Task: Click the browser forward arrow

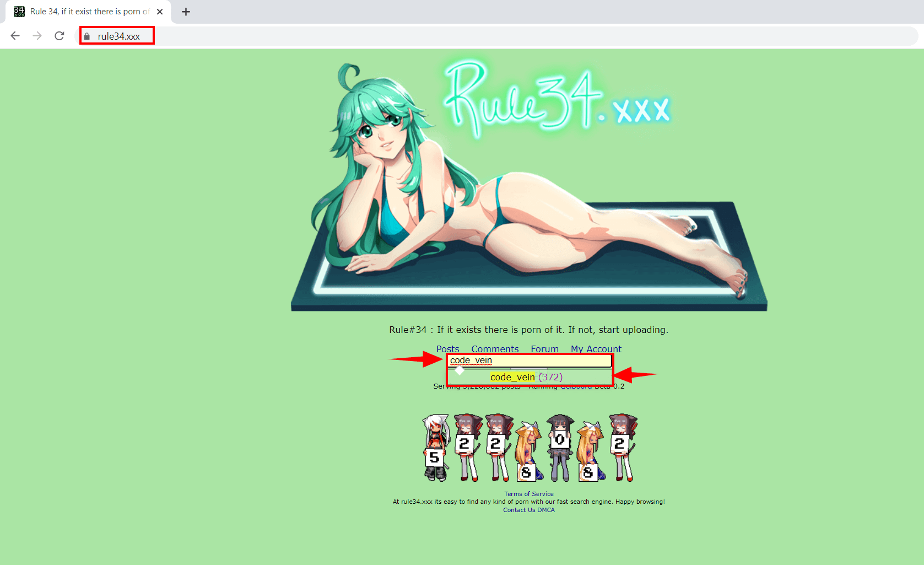Action: (37, 36)
